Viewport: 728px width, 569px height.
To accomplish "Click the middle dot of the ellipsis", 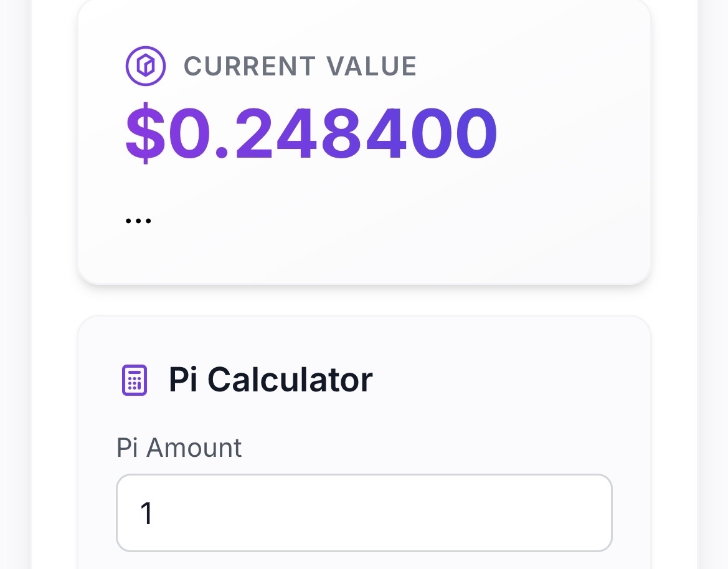I will coord(138,221).
